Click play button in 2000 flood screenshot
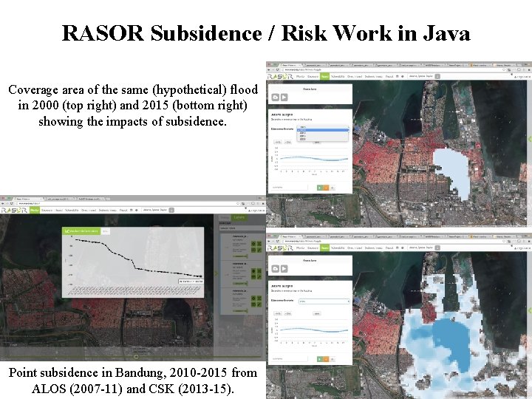The width and height of the screenshot is (532, 399). 284,98
